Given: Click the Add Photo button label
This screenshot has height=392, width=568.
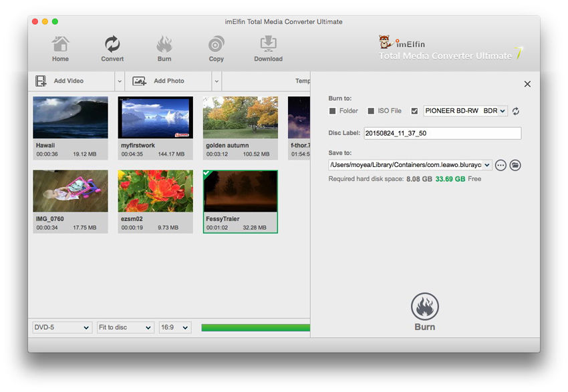Looking at the screenshot, I should coord(169,81).
